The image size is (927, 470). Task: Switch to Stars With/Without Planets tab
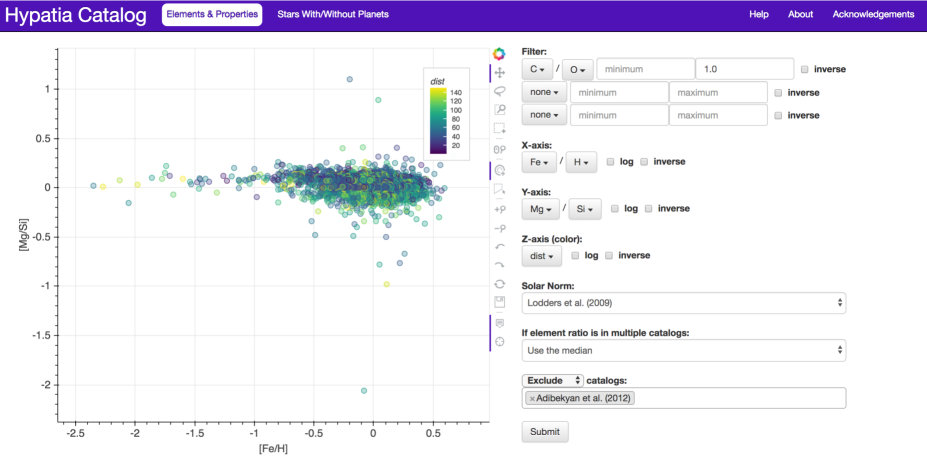point(333,15)
